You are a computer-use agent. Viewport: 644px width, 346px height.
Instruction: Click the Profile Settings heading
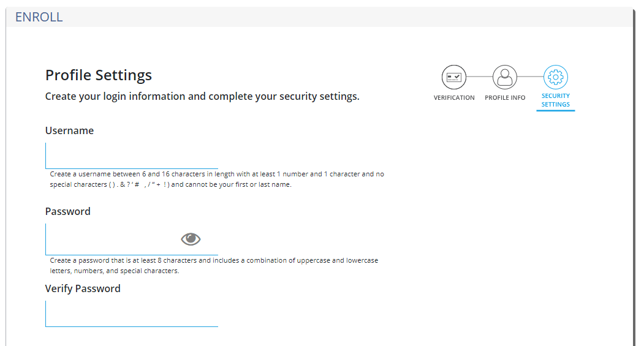[x=99, y=75]
